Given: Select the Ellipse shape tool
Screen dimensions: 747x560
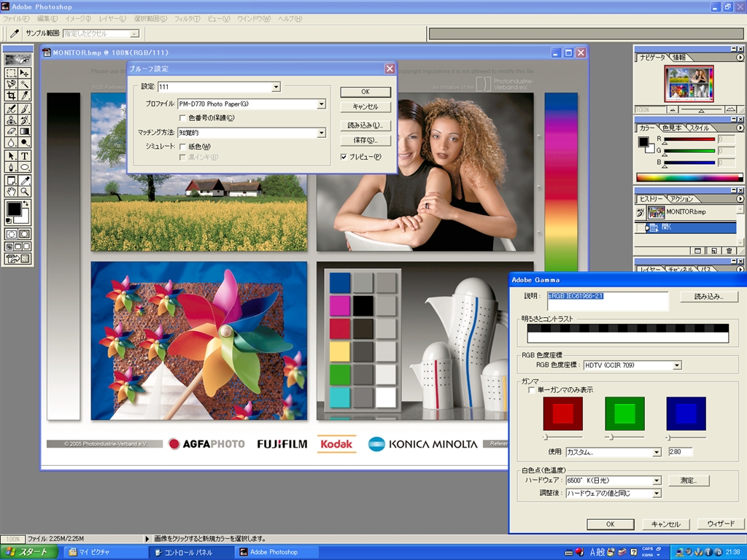Looking at the screenshot, I should pos(24,167).
